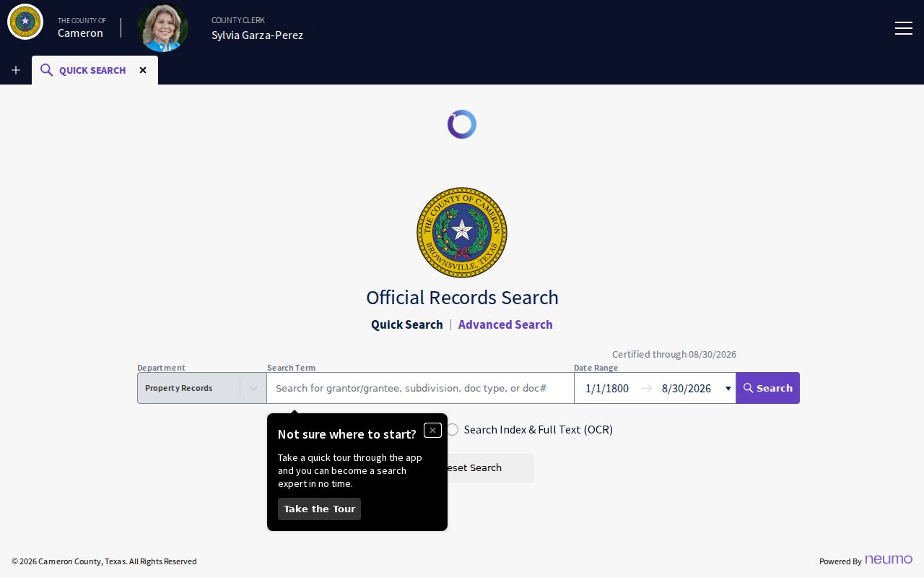Screen dimensions: 924x578
Task: Start the tour with Take the Tour
Action: 319,509
